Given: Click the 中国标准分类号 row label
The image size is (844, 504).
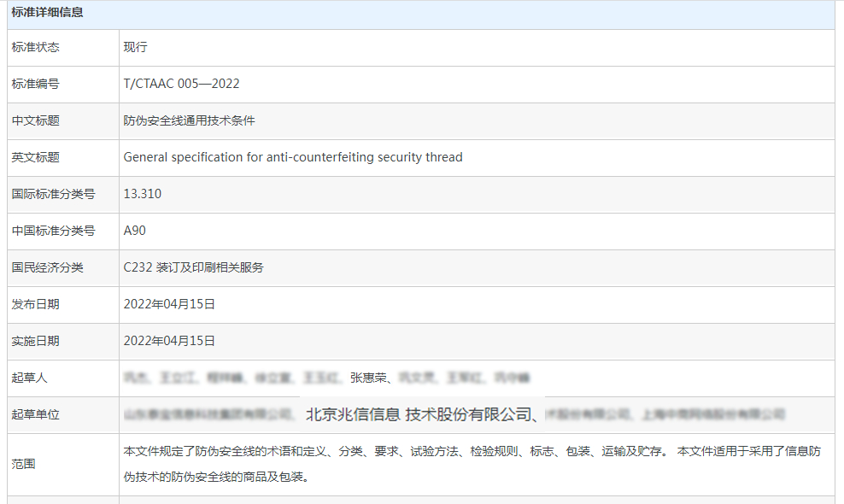Looking at the screenshot, I should tap(53, 231).
